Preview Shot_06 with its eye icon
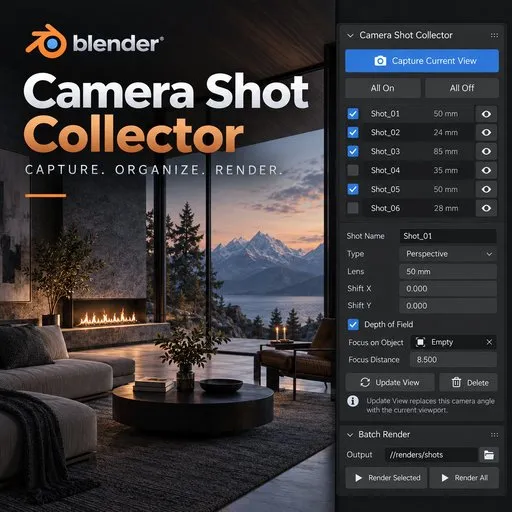512x512 pixels. (x=486, y=208)
